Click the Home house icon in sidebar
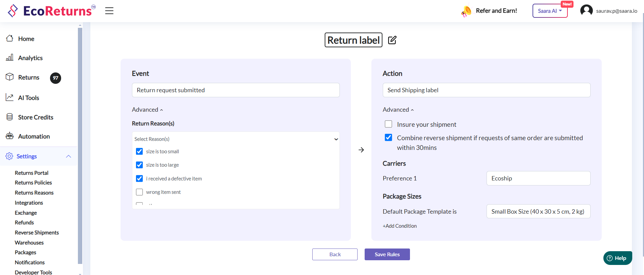Viewport: 644px width, 275px height. point(10,39)
